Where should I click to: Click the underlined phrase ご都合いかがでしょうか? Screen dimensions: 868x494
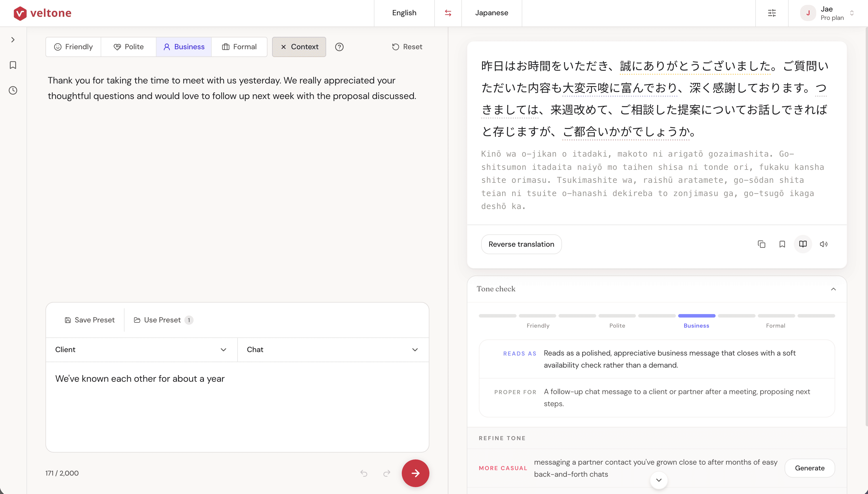(626, 132)
